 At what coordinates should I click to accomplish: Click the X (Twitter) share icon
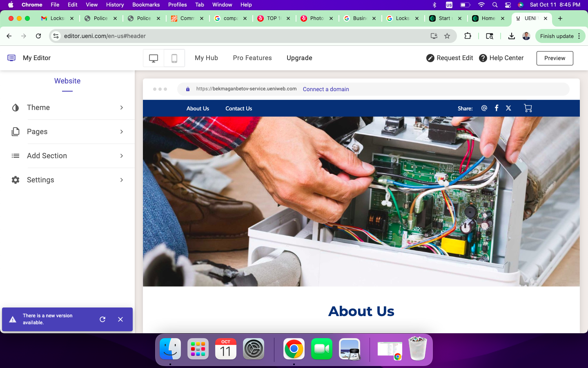[x=508, y=108]
